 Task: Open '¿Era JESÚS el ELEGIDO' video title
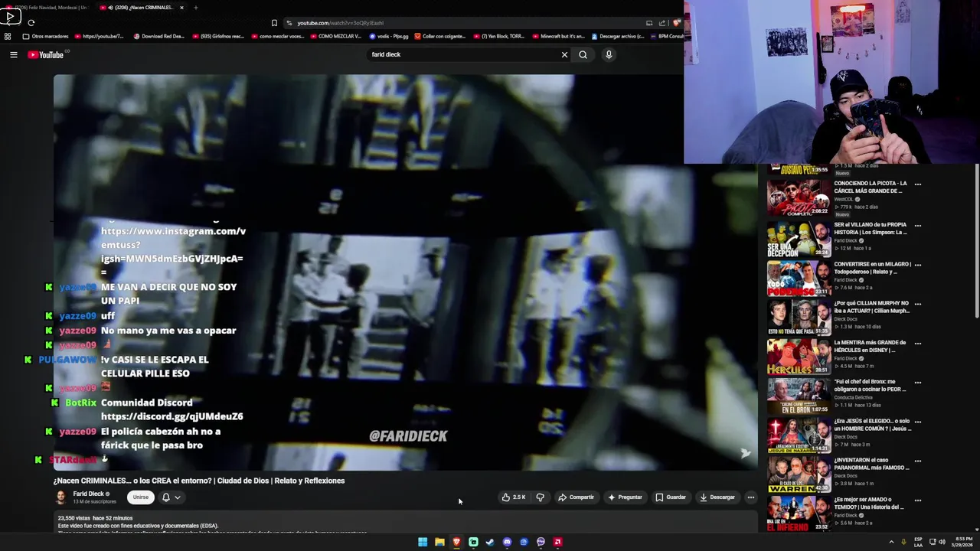point(872,425)
